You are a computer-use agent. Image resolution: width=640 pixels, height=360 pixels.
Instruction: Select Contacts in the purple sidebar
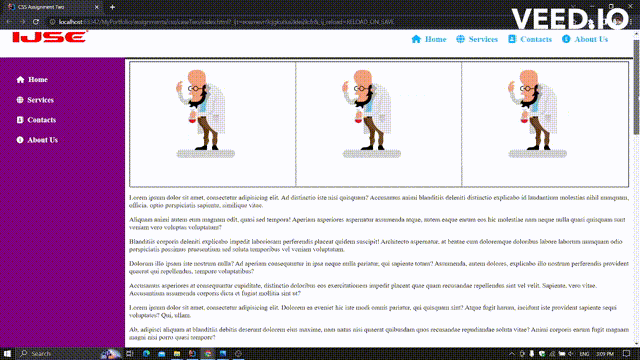tap(42, 120)
